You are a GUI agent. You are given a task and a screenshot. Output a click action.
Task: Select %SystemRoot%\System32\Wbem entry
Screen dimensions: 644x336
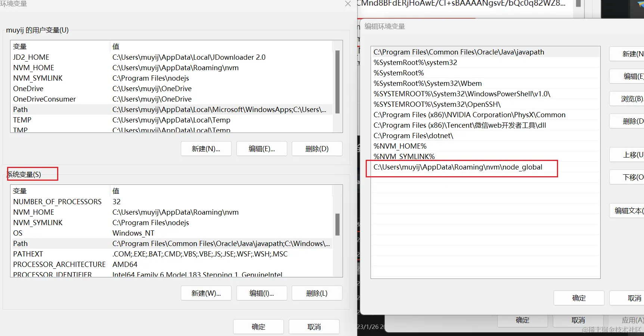coord(486,83)
